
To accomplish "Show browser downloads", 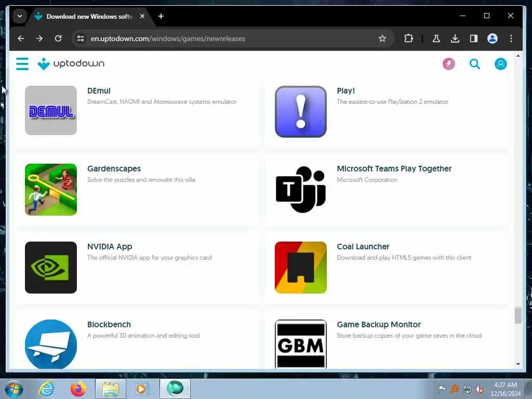I will [x=455, y=38].
